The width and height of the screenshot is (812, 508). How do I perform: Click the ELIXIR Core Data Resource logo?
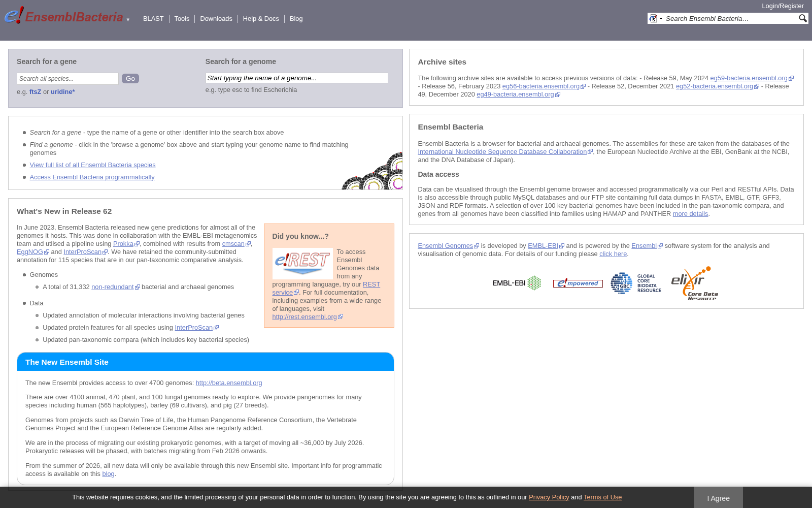pyautogui.click(x=695, y=283)
